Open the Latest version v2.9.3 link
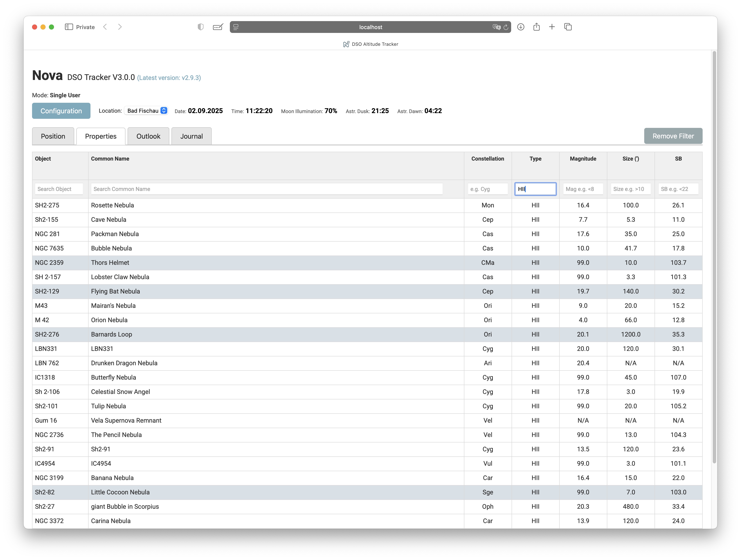The image size is (741, 560). (x=169, y=78)
